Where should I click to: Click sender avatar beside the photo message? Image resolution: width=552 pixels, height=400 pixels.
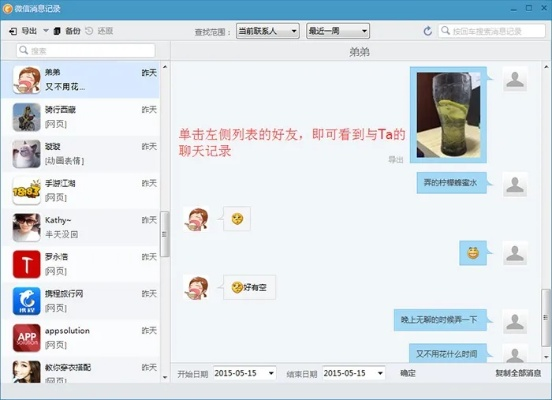[515, 79]
